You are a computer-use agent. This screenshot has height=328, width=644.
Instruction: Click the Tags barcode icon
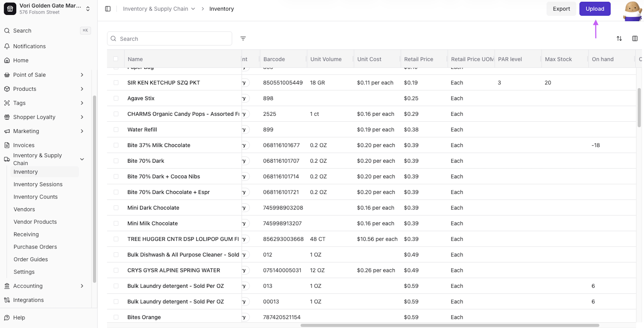(7, 103)
